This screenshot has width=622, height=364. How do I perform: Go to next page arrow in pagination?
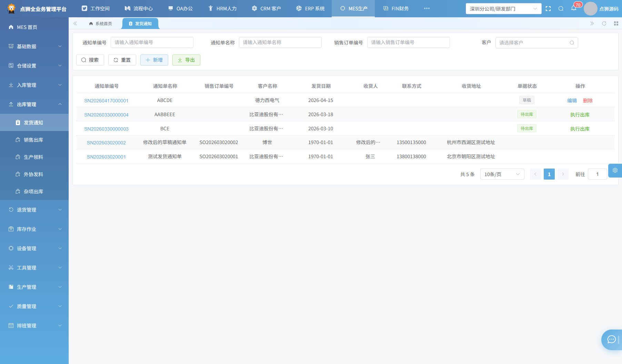coord(563,174)
